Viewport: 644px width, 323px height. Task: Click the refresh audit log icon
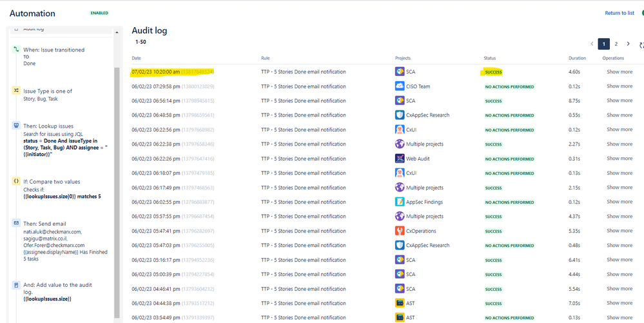coord(641,44)
